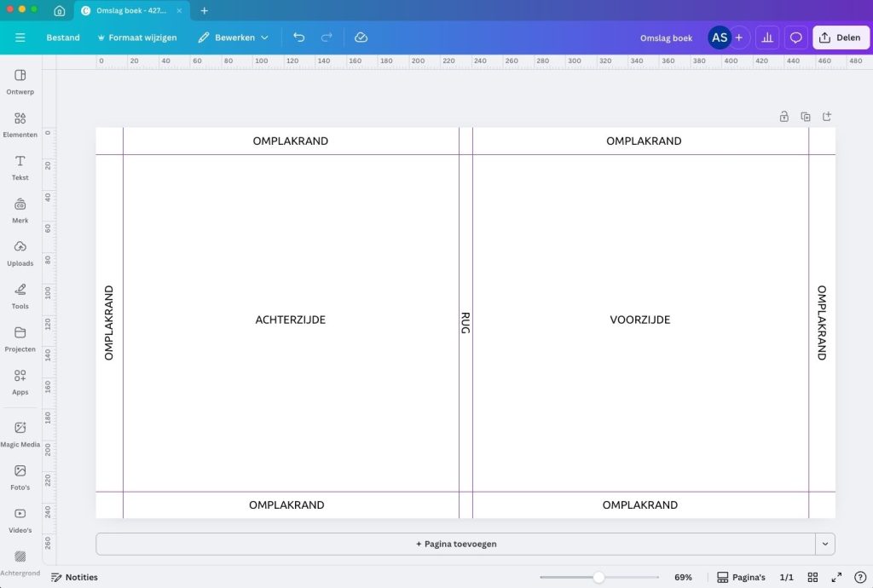This screenshot has height=588, width=873.
Task: Open the Foto's panel
Action: (x=20, y=477)
